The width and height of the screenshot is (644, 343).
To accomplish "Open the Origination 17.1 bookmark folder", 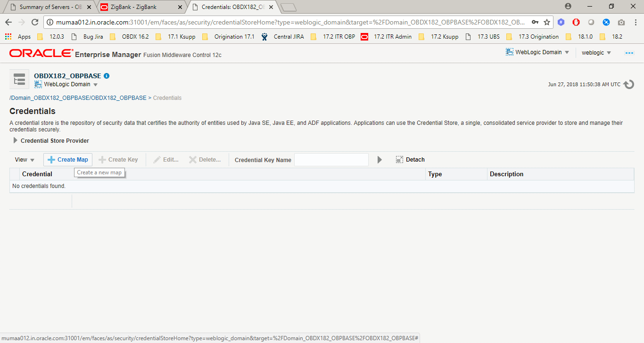I will (228, 37).
